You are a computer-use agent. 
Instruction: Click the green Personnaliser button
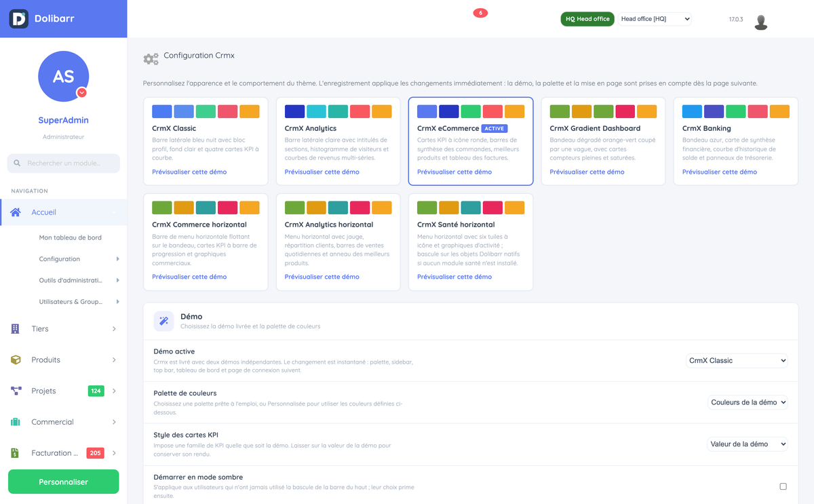64,482
